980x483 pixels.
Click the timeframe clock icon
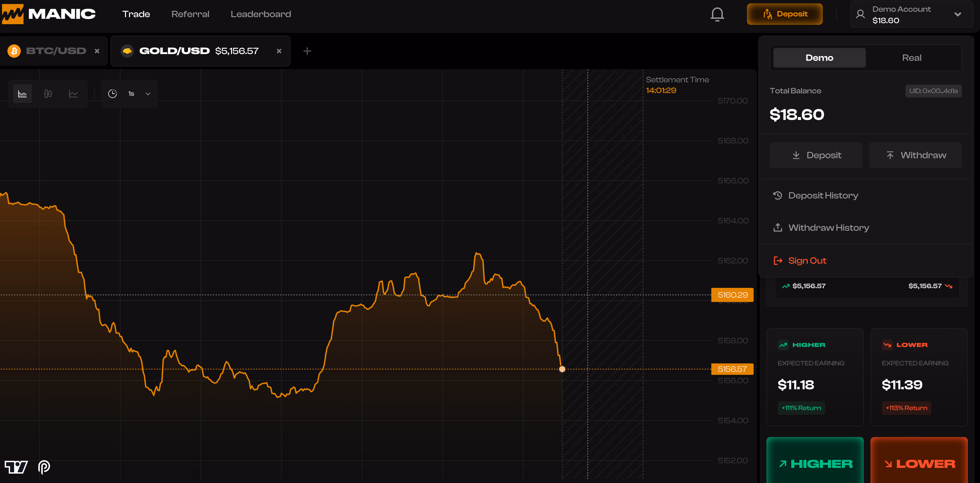click(x=113, y=94)
